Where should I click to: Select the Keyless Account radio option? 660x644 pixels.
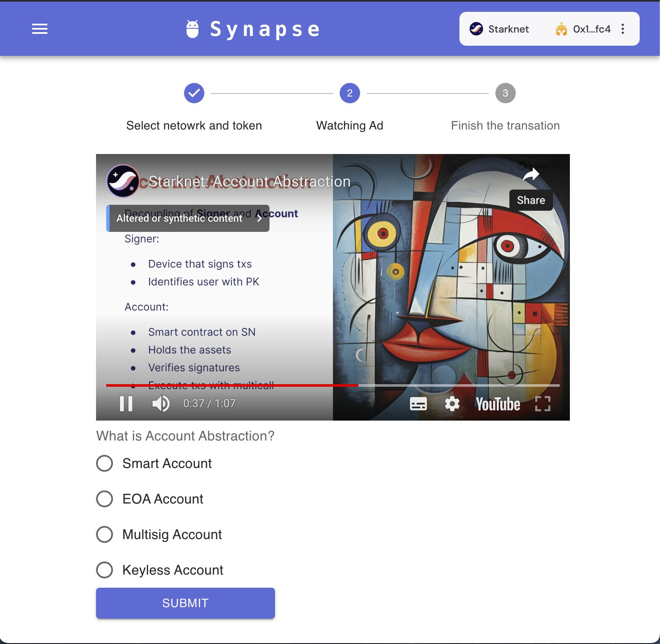[x=104, y=570]
